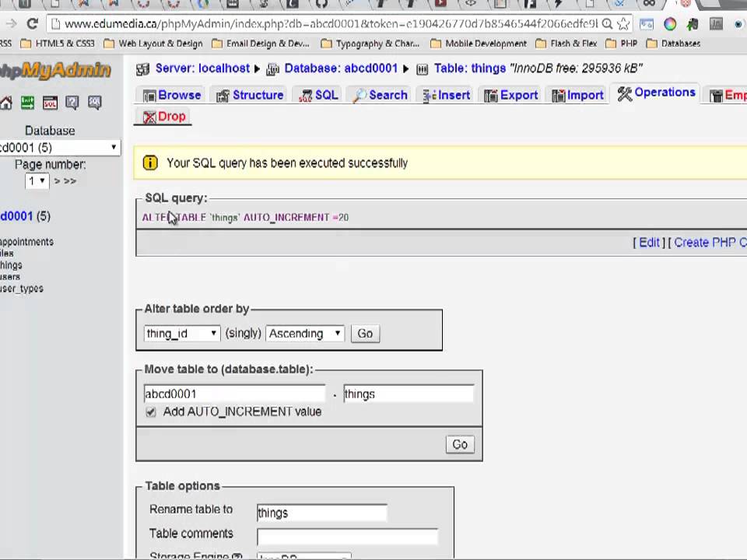Click the Move table target name field
Image resolution: width=747 pixels, height=560 pixels.
(409, 394)
